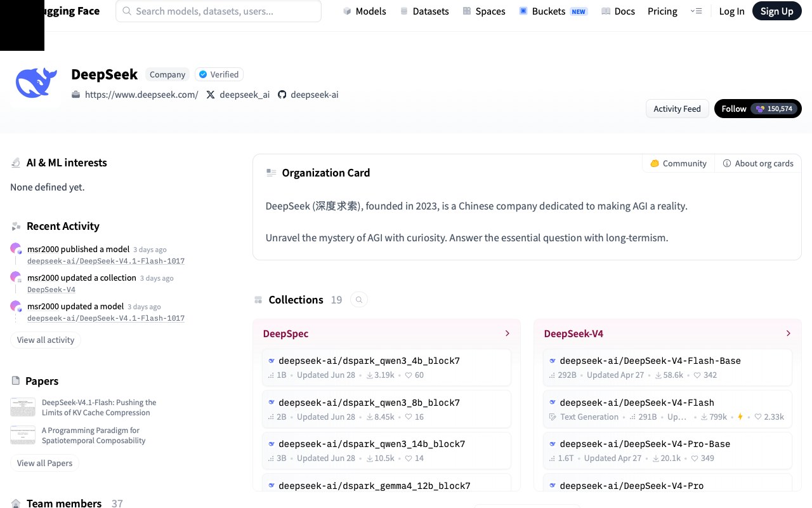Click the GitHub icon beside deepseek-ai
Image resolution: width=812 pixels, height=508 pixels.
tap(282, 95)
